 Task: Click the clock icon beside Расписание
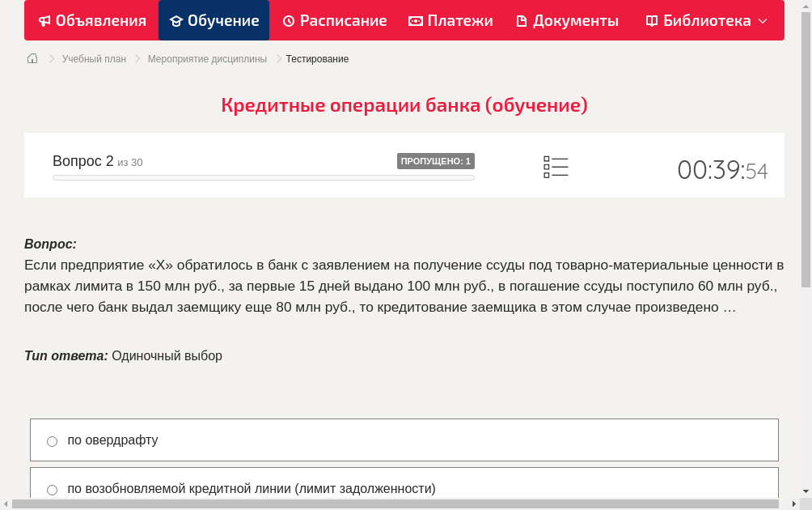click(x=288, y=20)
